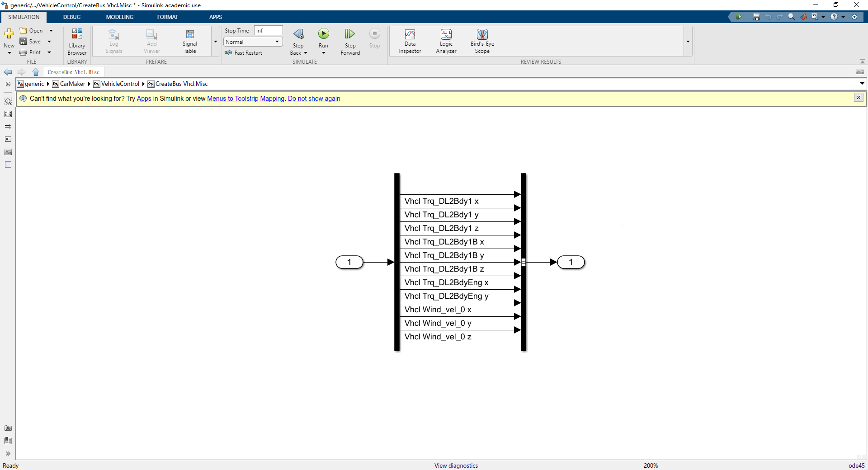Open the Normal simulation mode dropdown
Screen dimensions: 868x470
click(x=253, y=42)
